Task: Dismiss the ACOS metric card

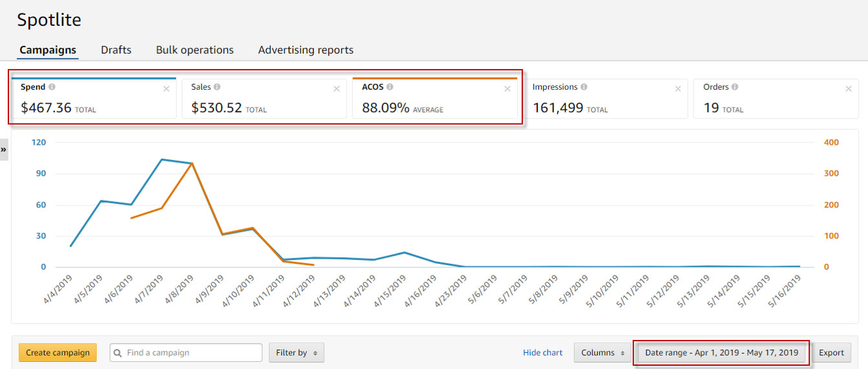Action: [507, 89]
